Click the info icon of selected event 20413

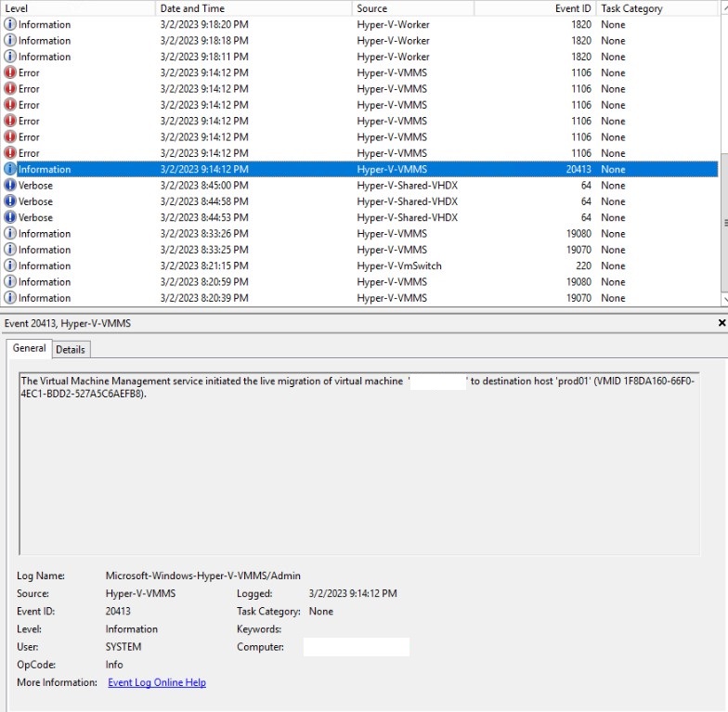10,169
